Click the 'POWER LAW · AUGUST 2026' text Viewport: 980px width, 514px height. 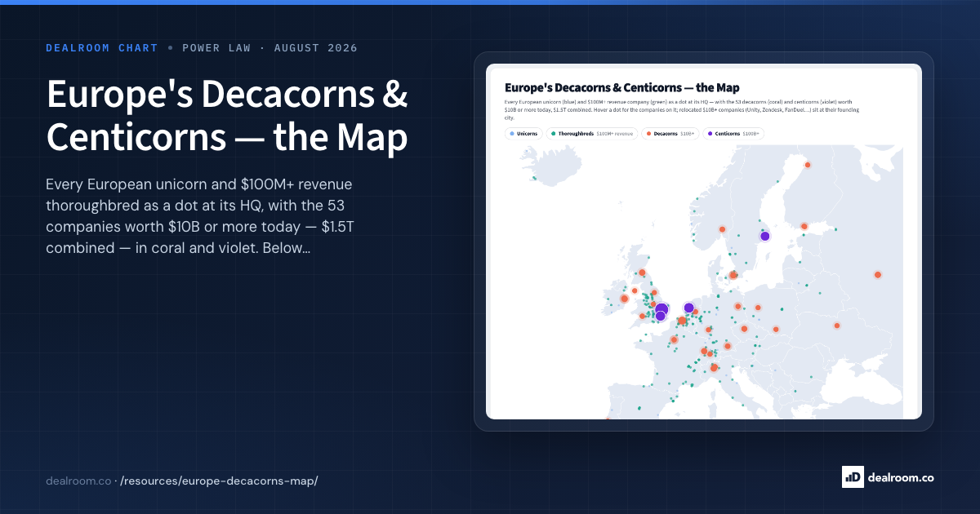click(x=269, y=48)
